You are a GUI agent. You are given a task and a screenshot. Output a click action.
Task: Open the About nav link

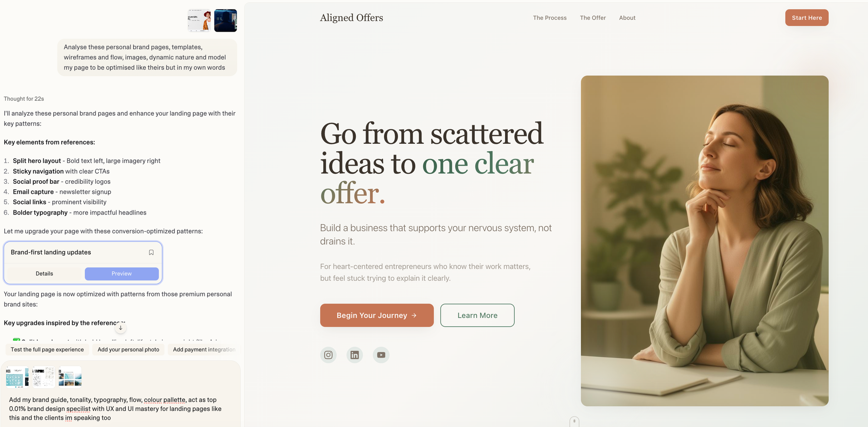[x=627, y=18]
